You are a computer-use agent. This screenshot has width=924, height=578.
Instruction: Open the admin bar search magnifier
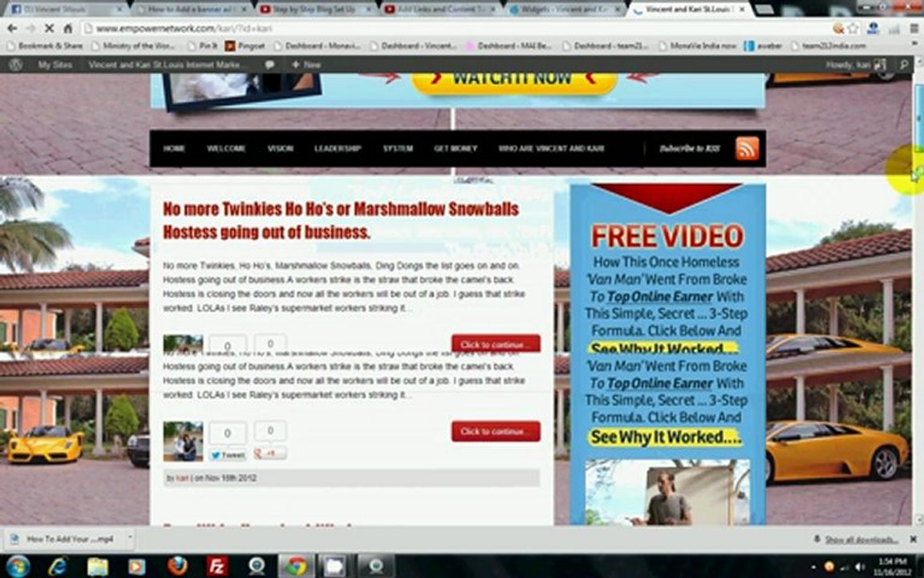point(904,65)
